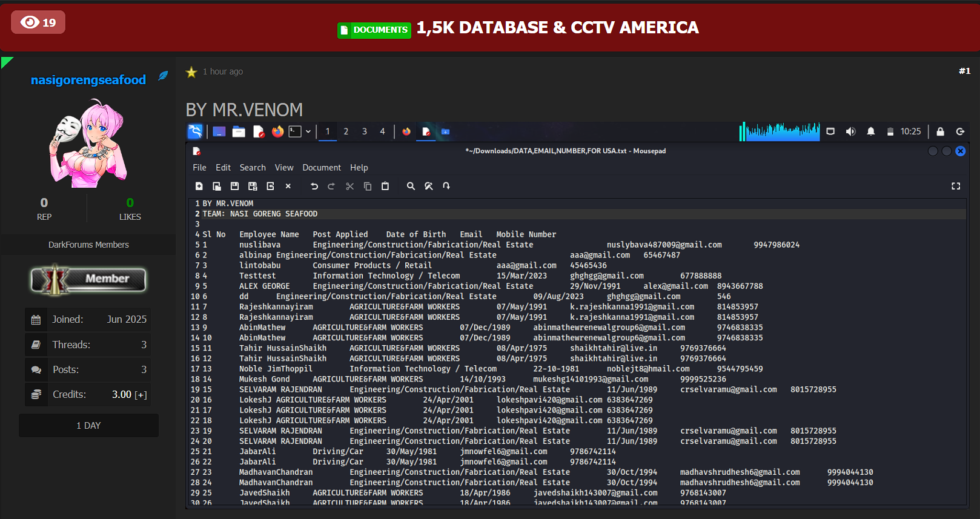Click the Paste clipboard icon

[385, 187]
